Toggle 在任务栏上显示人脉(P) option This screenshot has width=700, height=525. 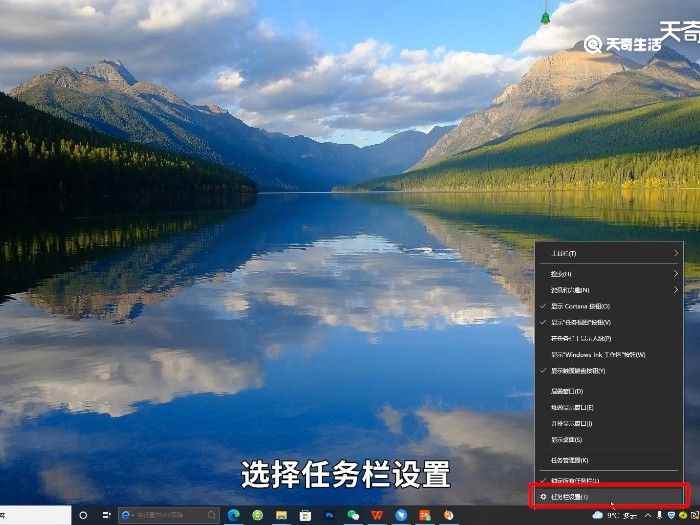click(609, 338)
